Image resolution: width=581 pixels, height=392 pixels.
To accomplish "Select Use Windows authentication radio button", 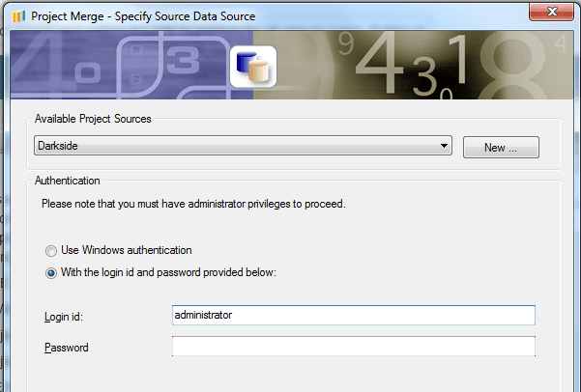I will pyautogui.click(x=51, y=251).
